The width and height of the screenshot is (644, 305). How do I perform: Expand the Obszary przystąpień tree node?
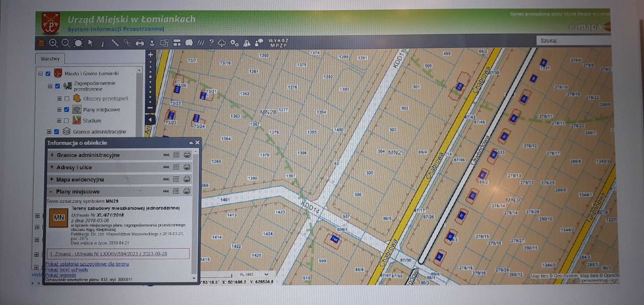pos(59,99)
